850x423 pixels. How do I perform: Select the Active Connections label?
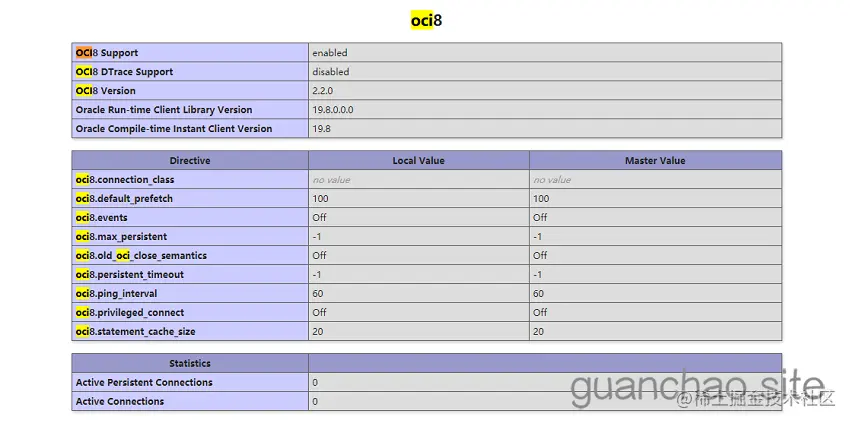tap(120, 401)
